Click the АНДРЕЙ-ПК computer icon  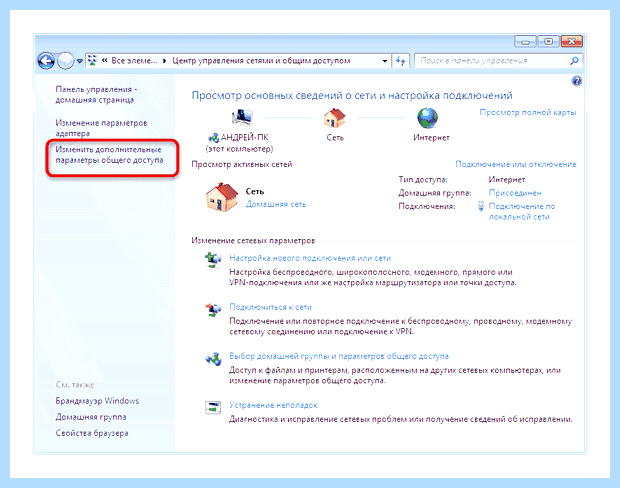242,117
